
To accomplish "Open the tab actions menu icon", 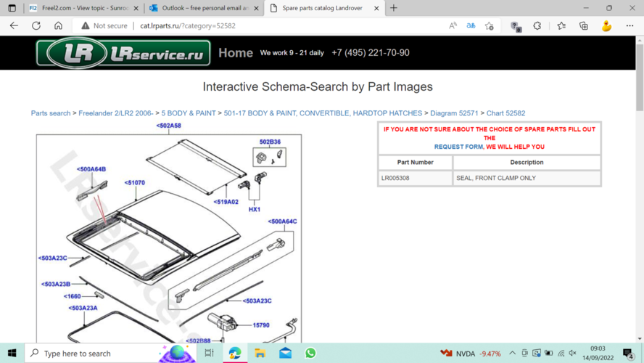I will coord(12,8).
